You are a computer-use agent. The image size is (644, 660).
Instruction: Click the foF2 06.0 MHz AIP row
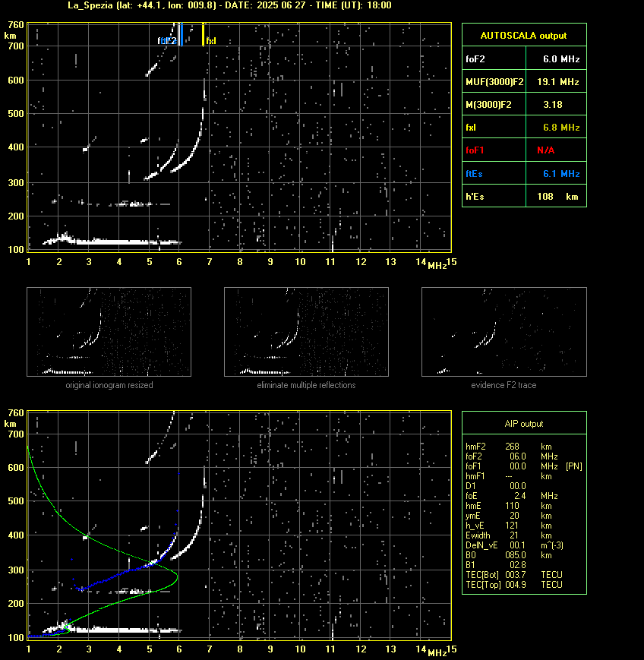coord(512,456)
